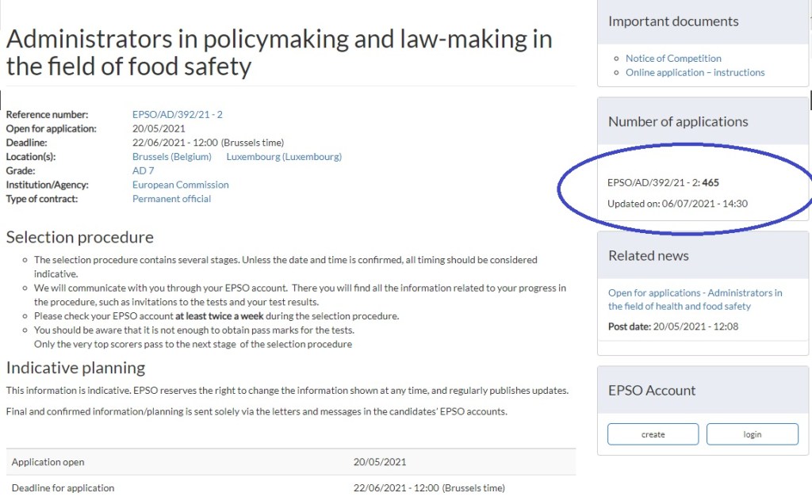Viewport: 812px width, 504px height.
Task: Select the Luxembourg (Luxembourg) location link
Action: click(x=284, y=157)
